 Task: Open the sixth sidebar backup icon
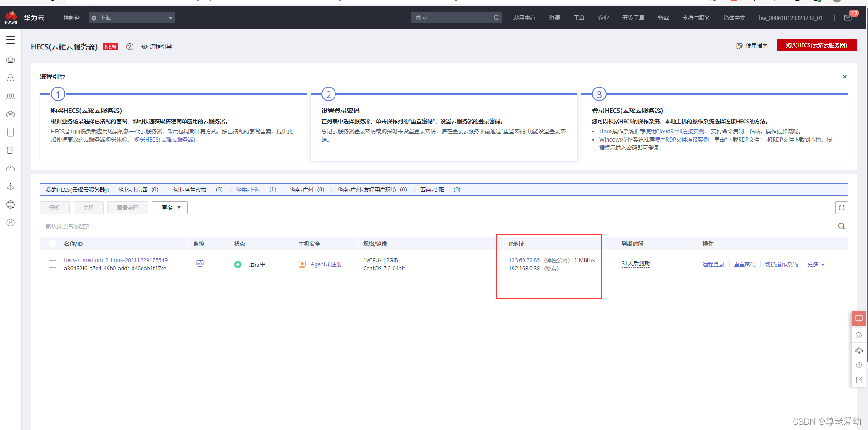tap(10, 150)
